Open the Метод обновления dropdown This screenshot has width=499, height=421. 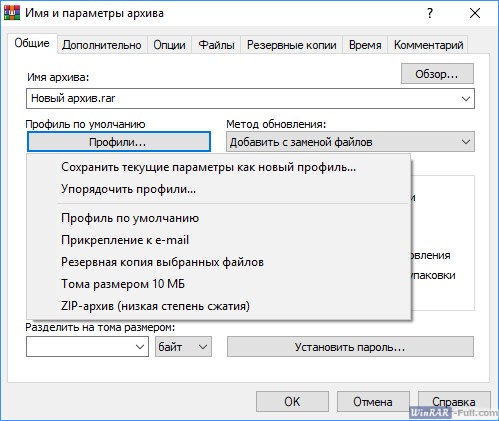click(350, 142)
